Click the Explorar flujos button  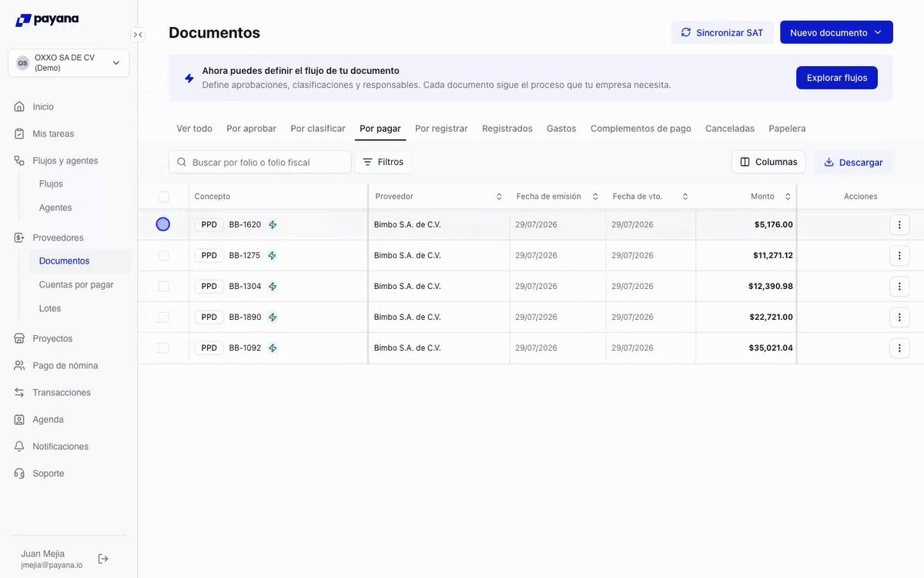coord(837,78)
